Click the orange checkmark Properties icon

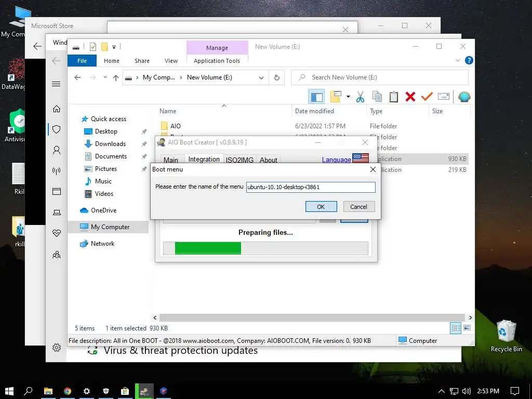(x=427, y=97)
